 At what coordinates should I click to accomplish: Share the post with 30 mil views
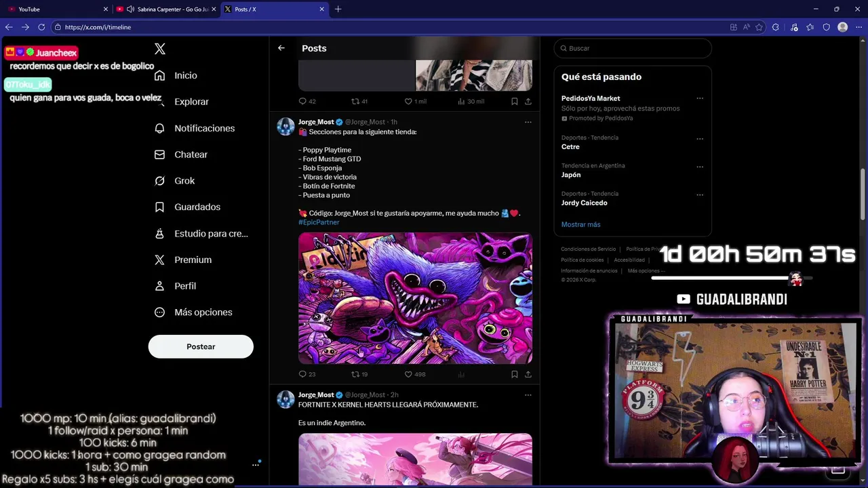pyautogui.click(x=528, y=101)
